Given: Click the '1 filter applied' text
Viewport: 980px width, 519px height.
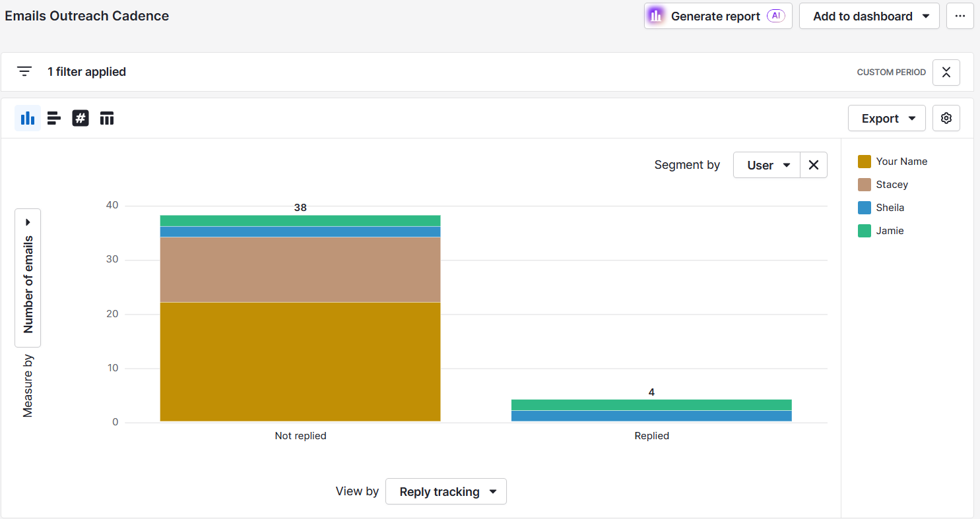Looking at the screenshot, I should pos(86,71).
